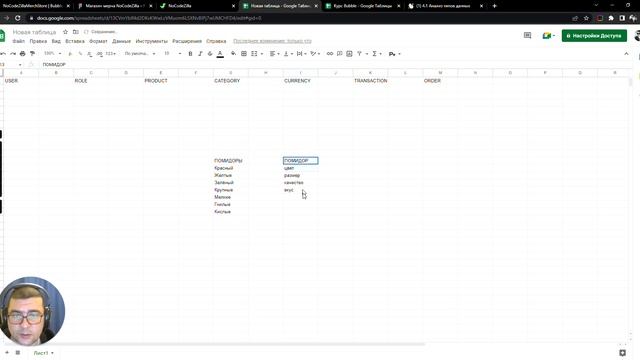Open functions sigma menu

coord(374,53)
